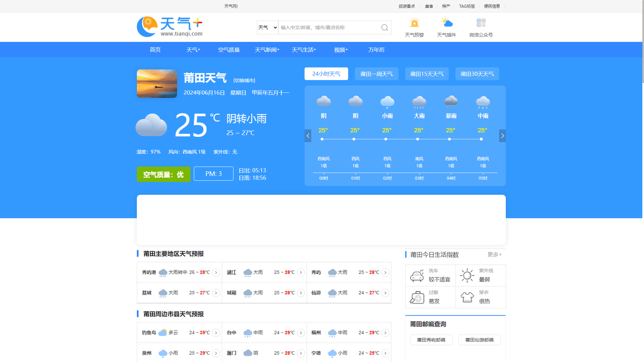
Task: Click the 更多+ life index link
Action: coord(495,254)
